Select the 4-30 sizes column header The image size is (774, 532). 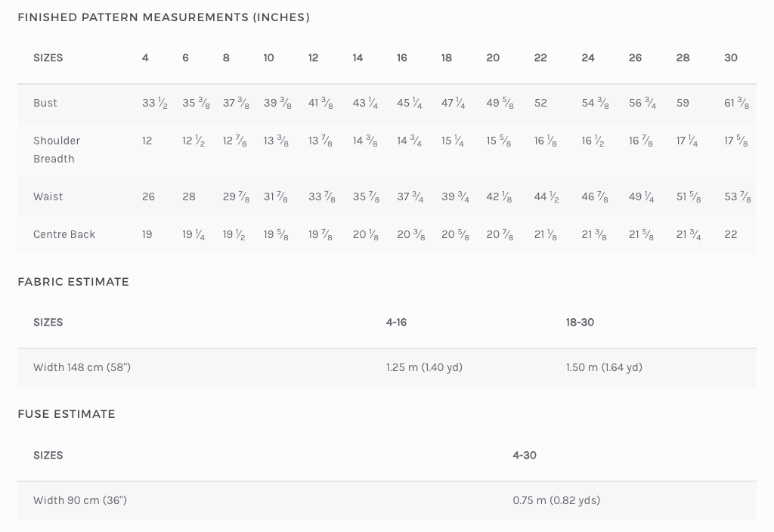(x=525, y=455)
